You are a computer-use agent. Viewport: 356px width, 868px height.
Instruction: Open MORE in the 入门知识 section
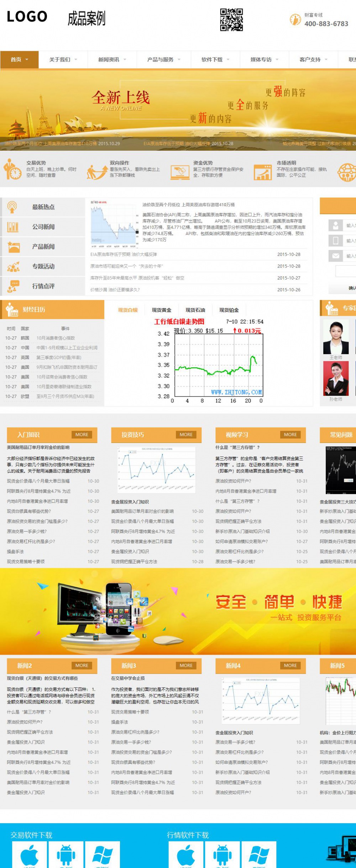(x=82, y=435)
